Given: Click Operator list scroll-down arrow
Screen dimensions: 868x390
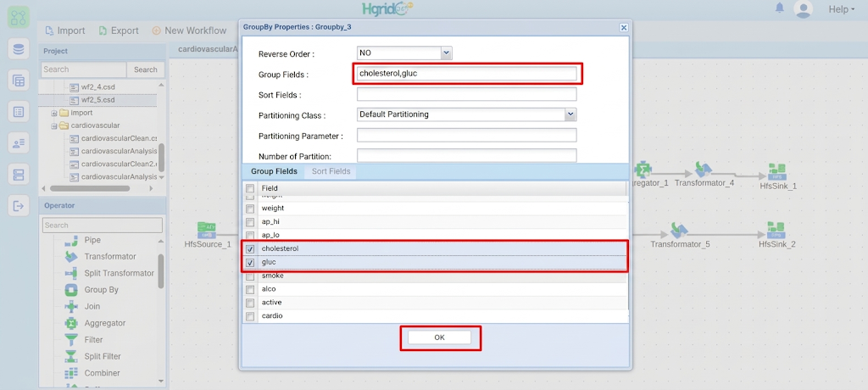Looking at the screenshot, I should pyautogui.click(x=162, y=382).
